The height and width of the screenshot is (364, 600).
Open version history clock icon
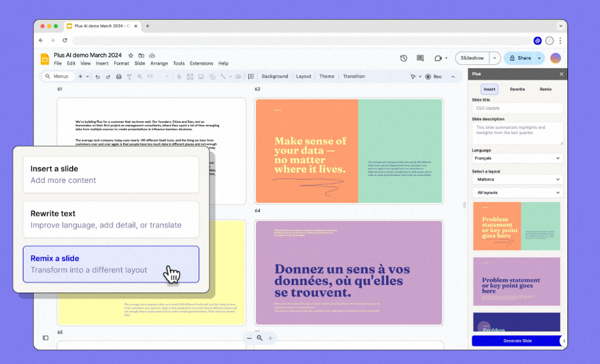click(403, 58)
